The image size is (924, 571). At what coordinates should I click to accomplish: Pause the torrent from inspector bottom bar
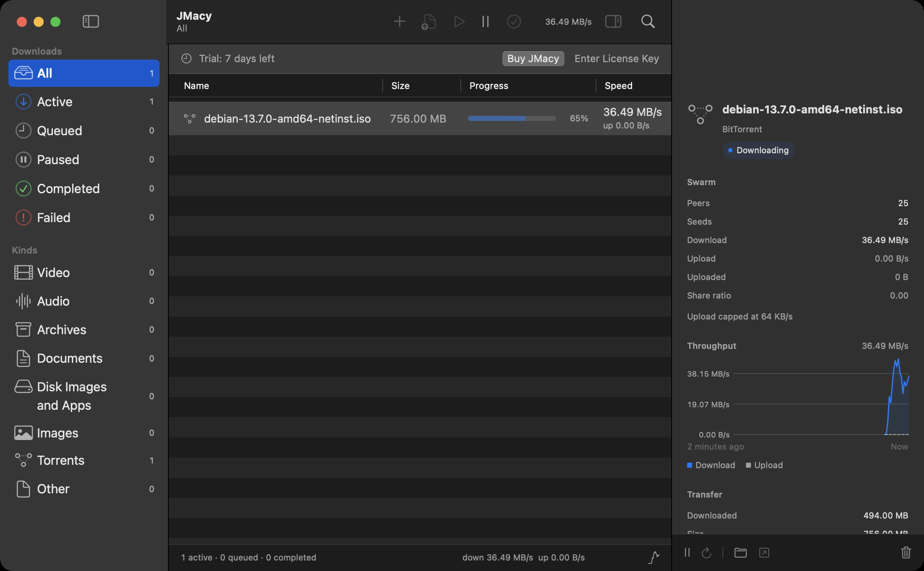click(687, 553)
